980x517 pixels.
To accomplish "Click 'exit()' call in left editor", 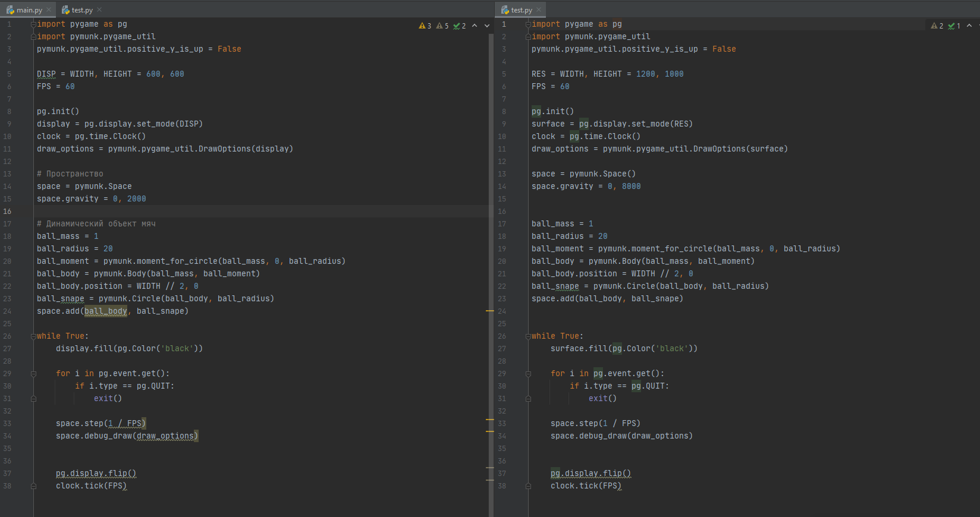I will (108, 399).
